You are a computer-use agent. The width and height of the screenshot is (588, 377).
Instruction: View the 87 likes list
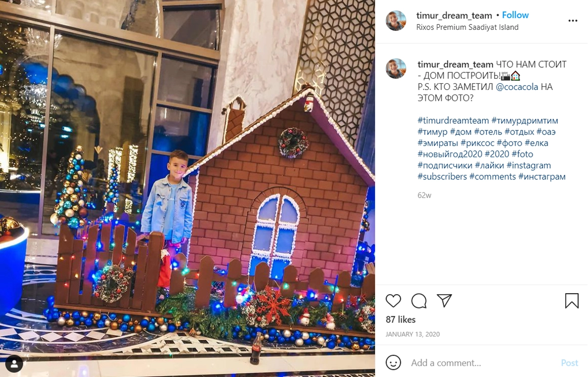pos(400,320)
